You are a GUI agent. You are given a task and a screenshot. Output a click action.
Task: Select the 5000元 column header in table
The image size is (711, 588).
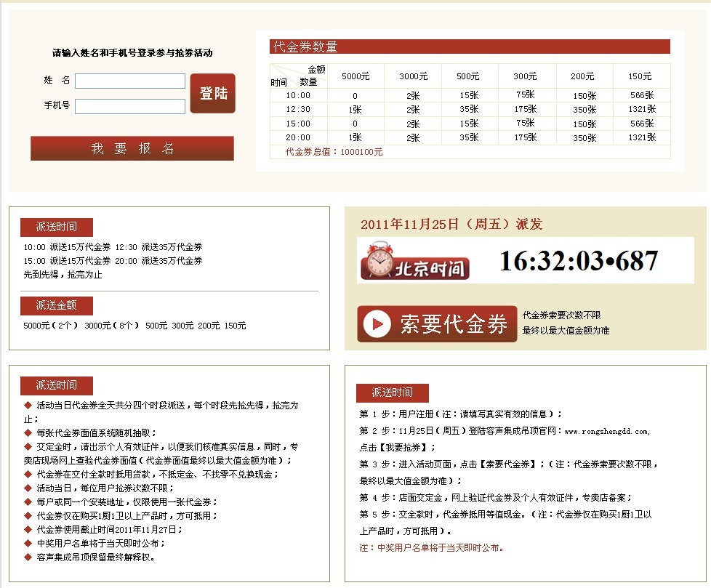coord(355,76)
